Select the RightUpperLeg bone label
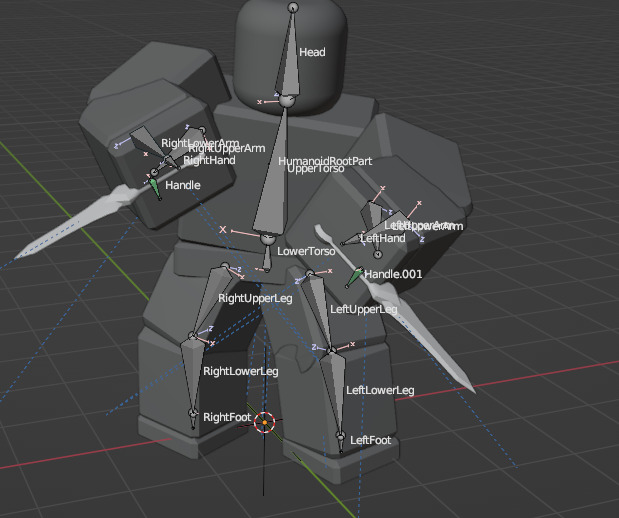The height and width of the screenshot is (518, 619). [255, 298]
